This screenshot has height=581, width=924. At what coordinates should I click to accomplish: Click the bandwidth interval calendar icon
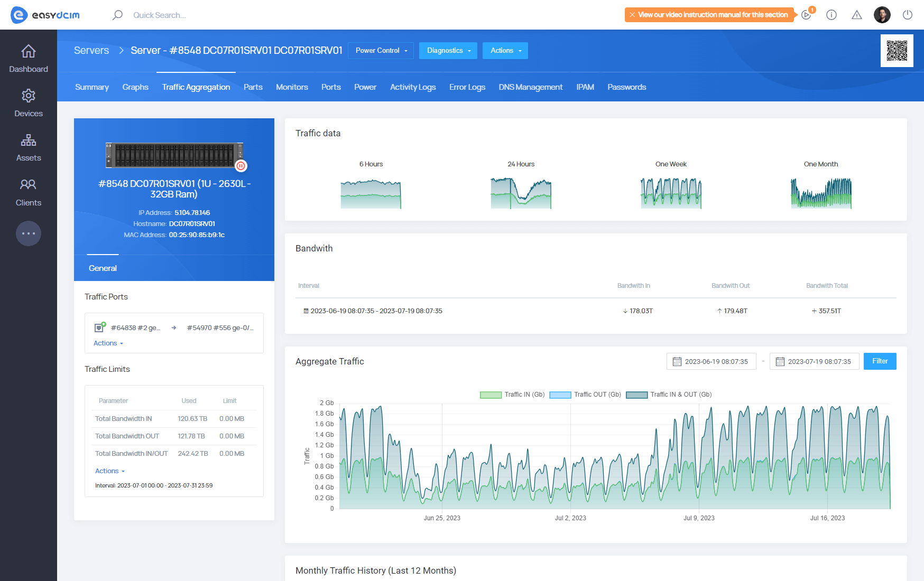coord(306,311)
